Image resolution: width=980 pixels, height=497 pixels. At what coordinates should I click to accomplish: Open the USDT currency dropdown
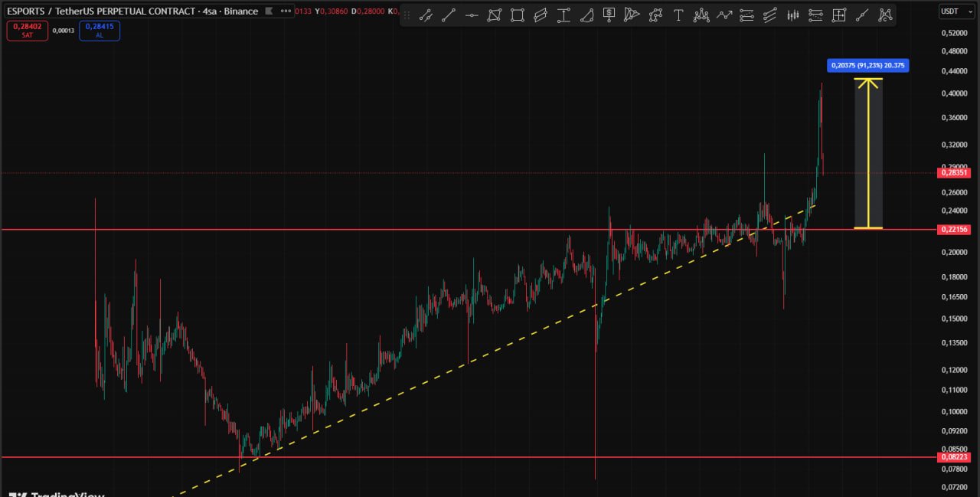(951, 11)
